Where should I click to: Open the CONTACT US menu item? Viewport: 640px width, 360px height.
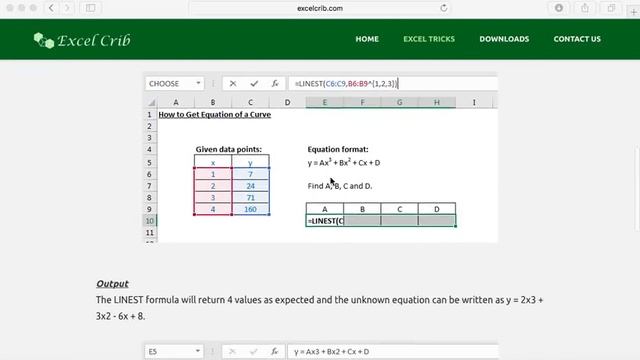pyautogui.click(x=577, y=39)
